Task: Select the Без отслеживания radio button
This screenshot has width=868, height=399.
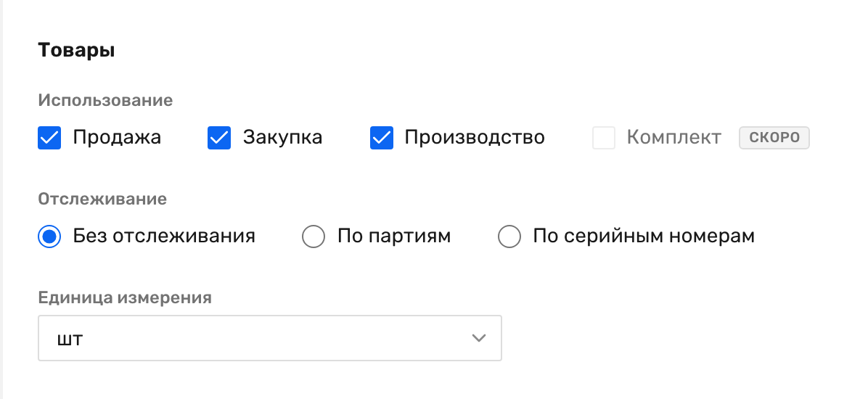Action: (49, 236)
